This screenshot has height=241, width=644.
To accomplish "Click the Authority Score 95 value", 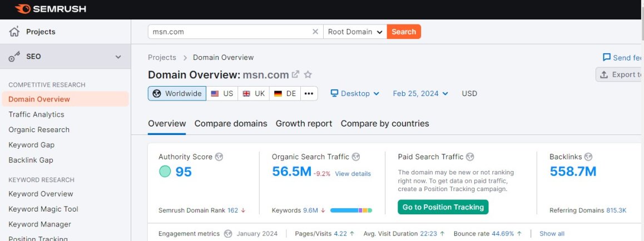I will 184,172.
